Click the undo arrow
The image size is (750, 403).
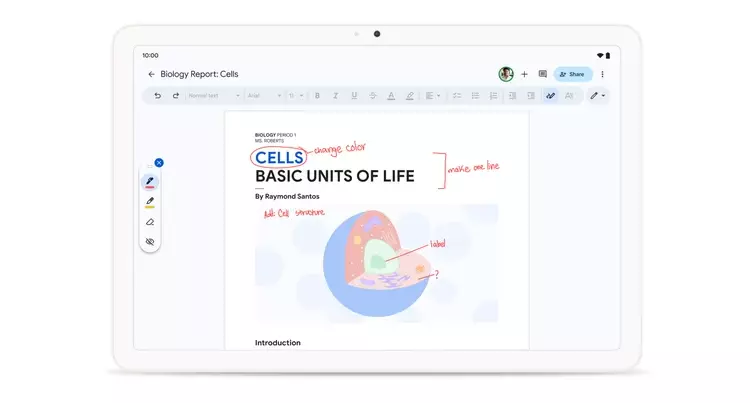tap(157, 96)
